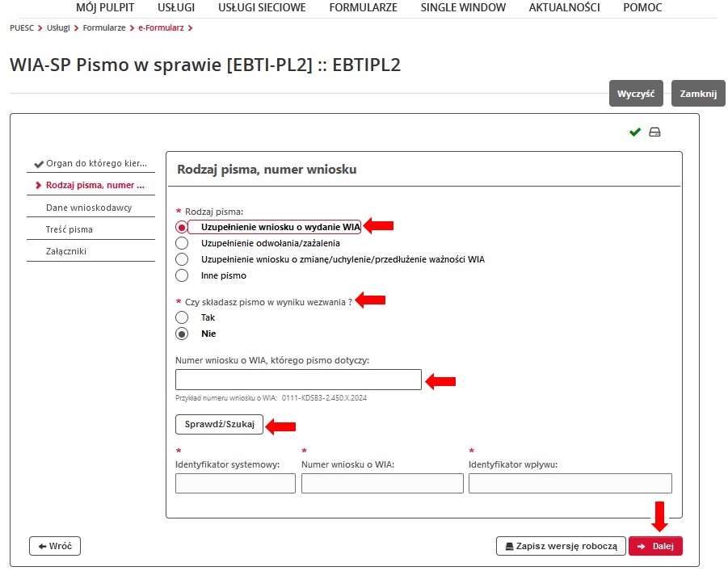Click the green checkmark validation icon
Image resolution: width=728 pixels, height=571 pixels.
coord(635,132)
